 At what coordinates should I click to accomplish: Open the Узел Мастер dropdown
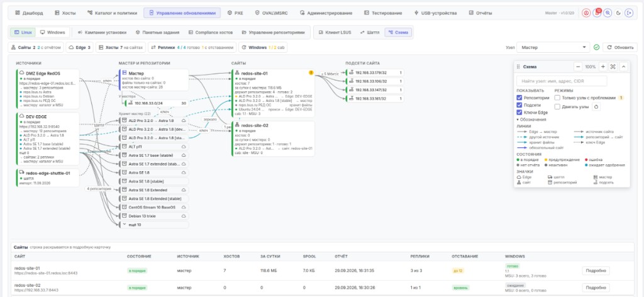coord(553,47)
